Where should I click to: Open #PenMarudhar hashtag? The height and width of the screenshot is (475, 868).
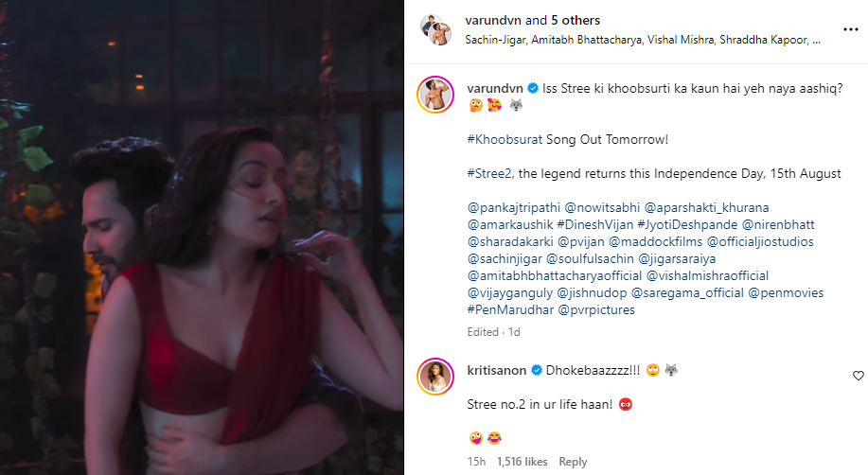508,309
